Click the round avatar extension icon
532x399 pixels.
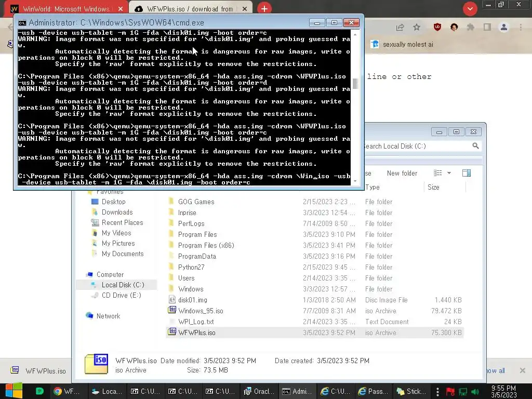point(454,27)
